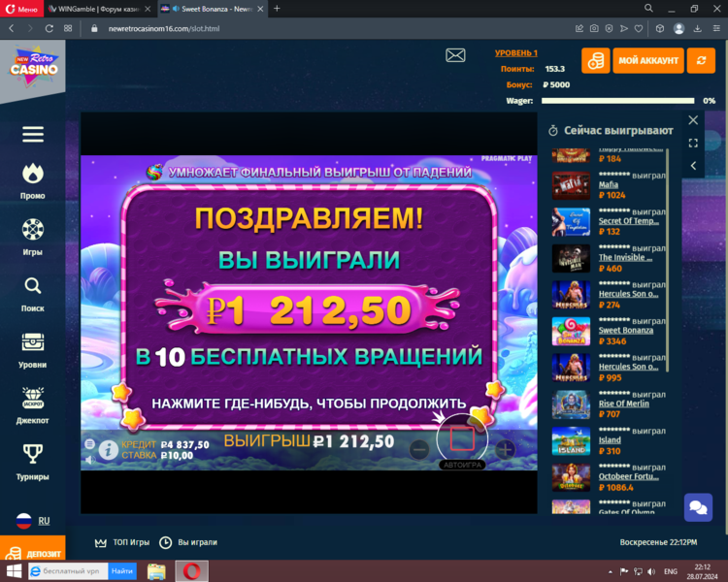Take a snapshot with the camera icon
728x582 pixels.
coord(594,28)
